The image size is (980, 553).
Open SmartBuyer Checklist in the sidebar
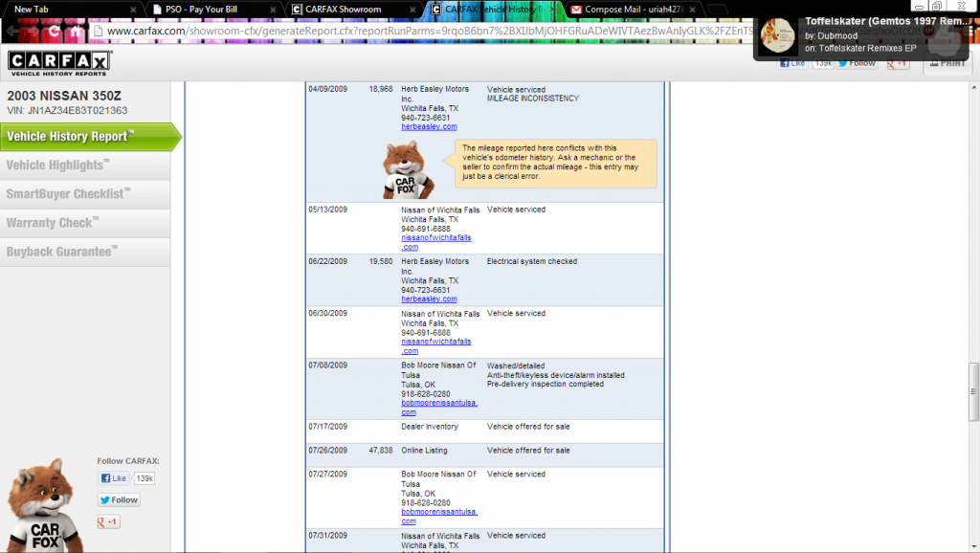point(85,194)
